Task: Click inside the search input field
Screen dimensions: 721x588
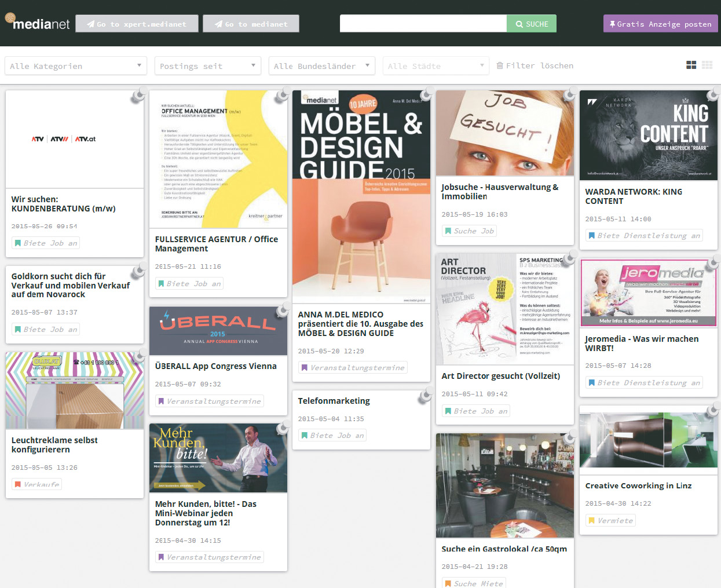Action: [x=423, y=23]
